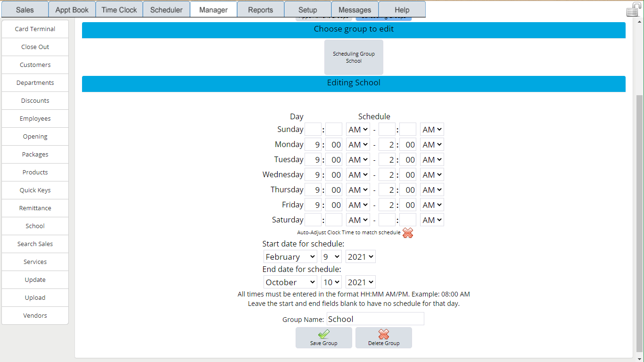
Task: Go to the Scheduler tab
Action: coord(166,9)
